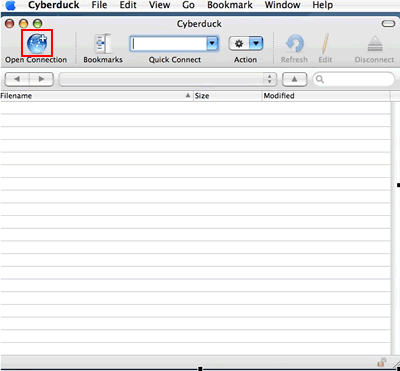Sort by the Size column header
400x371 pixels.
click(228, 96)
